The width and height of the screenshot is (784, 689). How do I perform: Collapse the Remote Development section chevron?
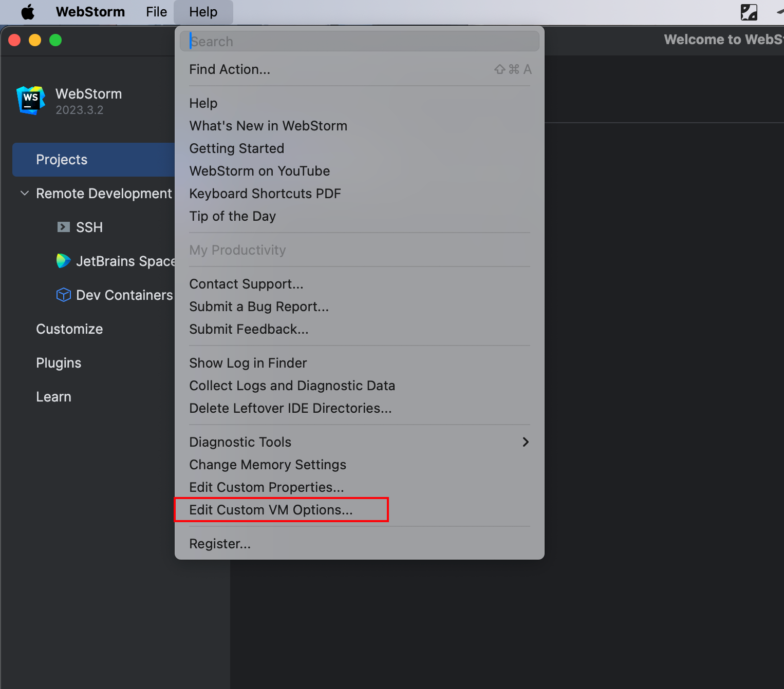pos(24,194)
